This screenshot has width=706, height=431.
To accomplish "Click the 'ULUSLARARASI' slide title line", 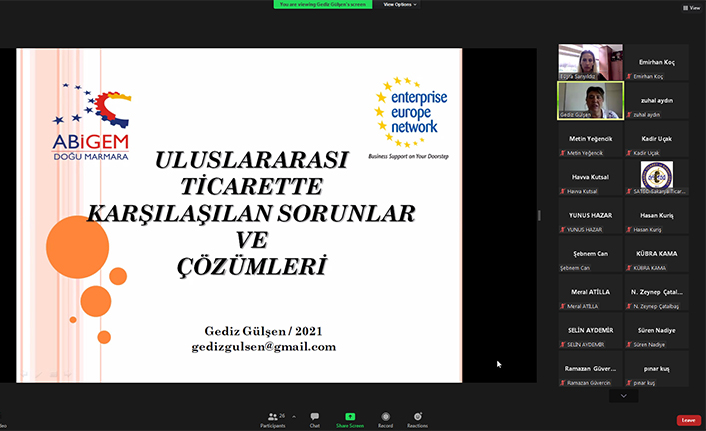I will pyautogui.click(x=252, y=160).
